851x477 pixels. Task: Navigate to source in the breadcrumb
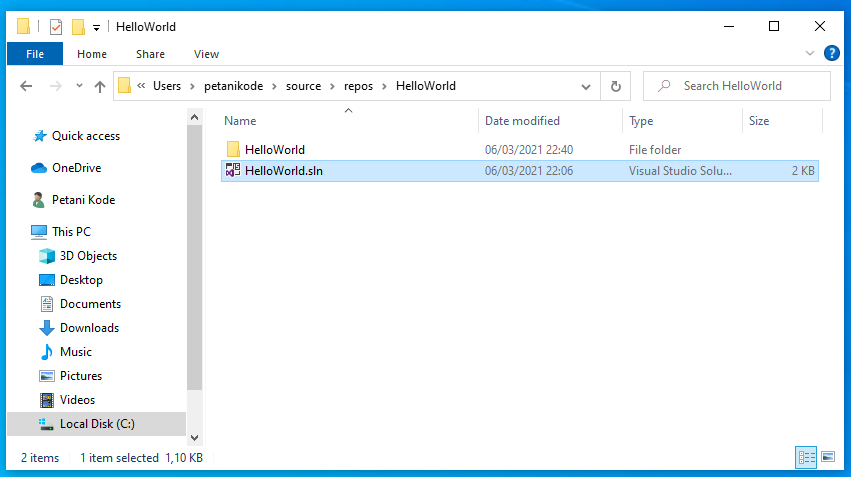click(x=303, y=86)
